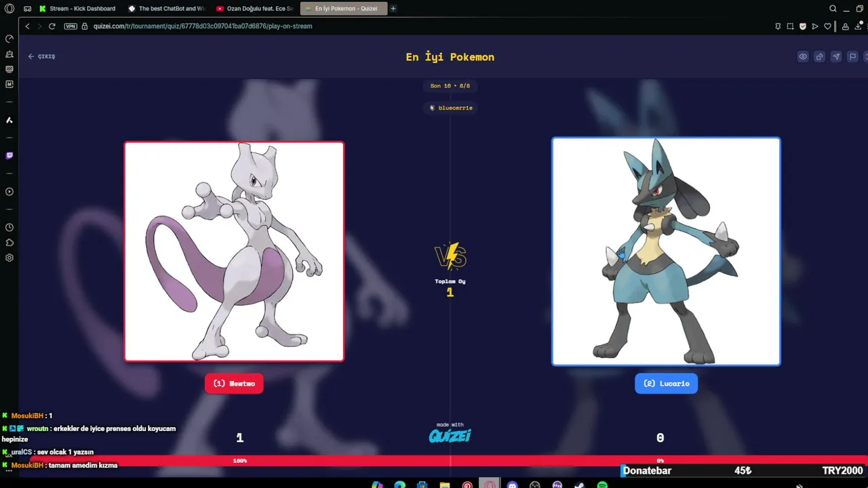Vote with the (2) Lucario button
The width and height of the screenshot is (868, 488).
pyautogui.click(x=666, y=384)
